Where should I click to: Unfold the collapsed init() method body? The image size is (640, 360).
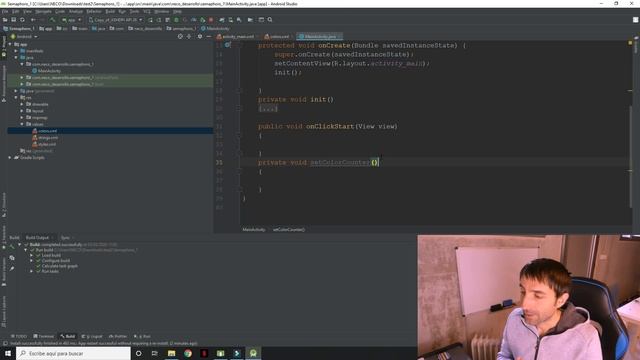(268, 109)
